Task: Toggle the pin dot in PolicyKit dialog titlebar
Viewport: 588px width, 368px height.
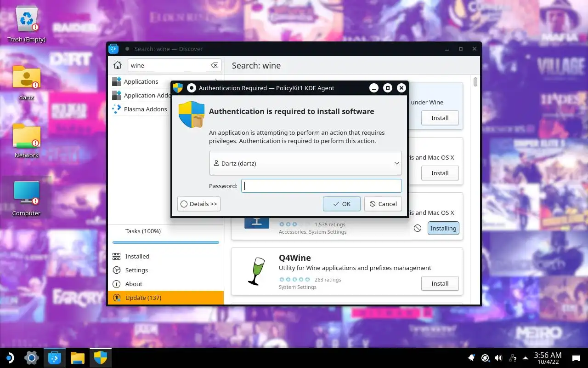Action: 192,88
